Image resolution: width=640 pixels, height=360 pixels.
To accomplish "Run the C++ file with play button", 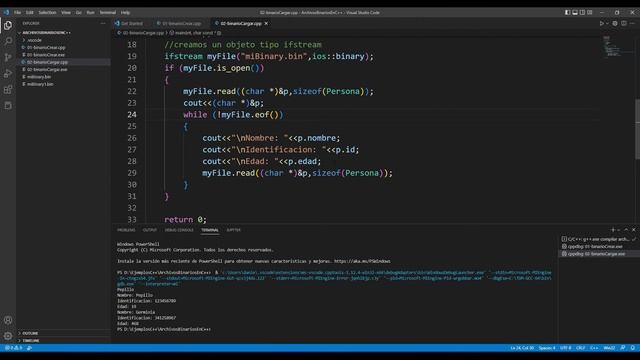I will 602,24.
